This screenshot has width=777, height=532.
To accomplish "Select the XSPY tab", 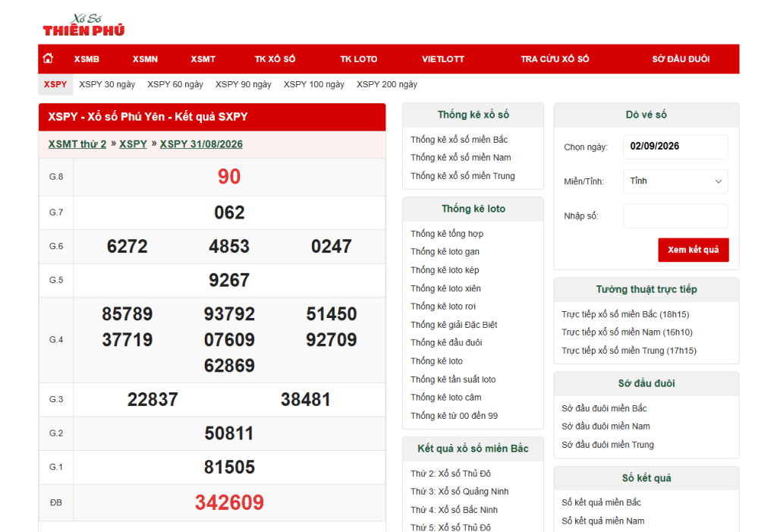I will [x=55, y=84].
